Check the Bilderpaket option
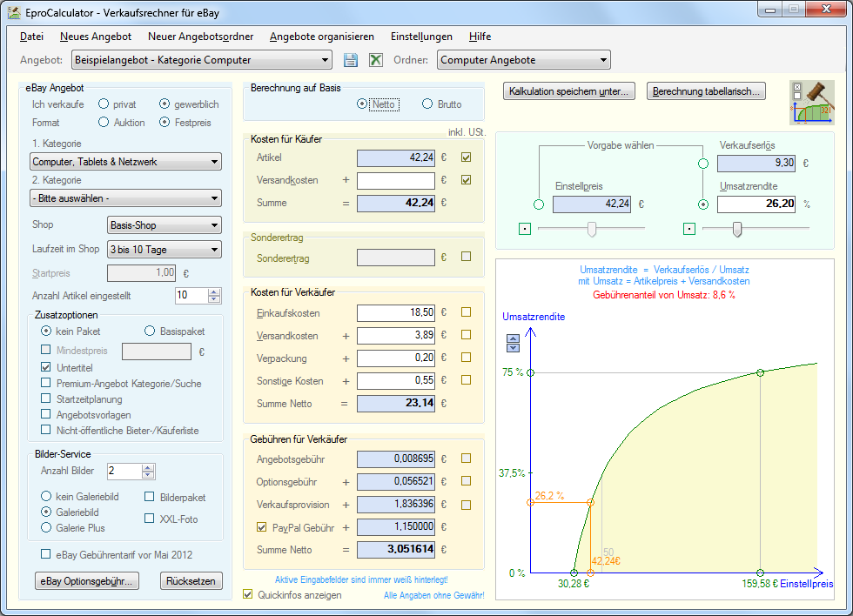Screen dimensions: 853x616 (149, 497)
